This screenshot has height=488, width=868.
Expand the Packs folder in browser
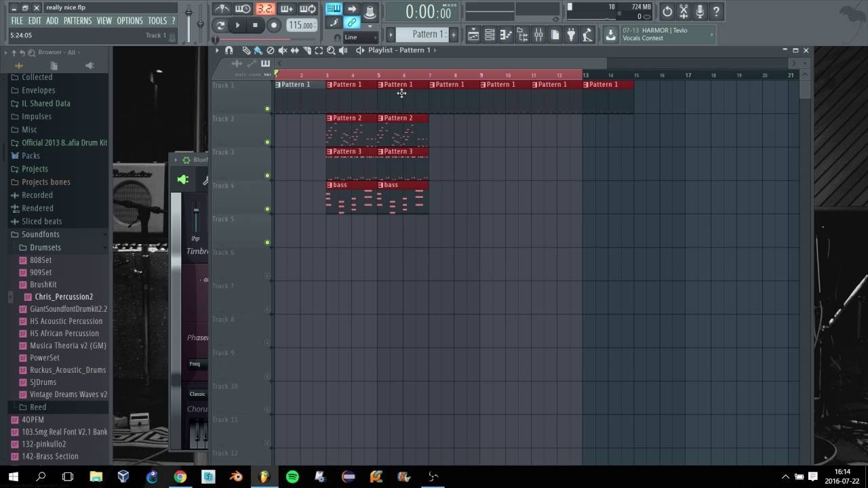[31, 156]
